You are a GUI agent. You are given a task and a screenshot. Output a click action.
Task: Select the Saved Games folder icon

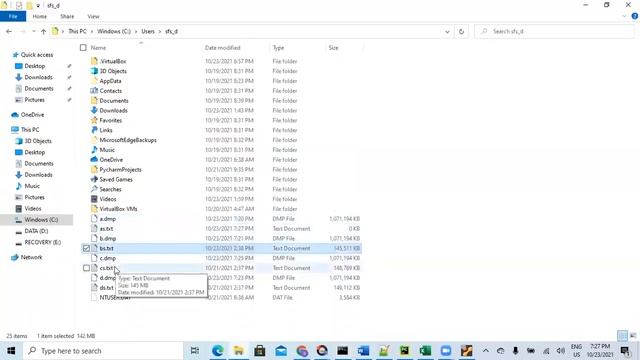coord(94,179)
